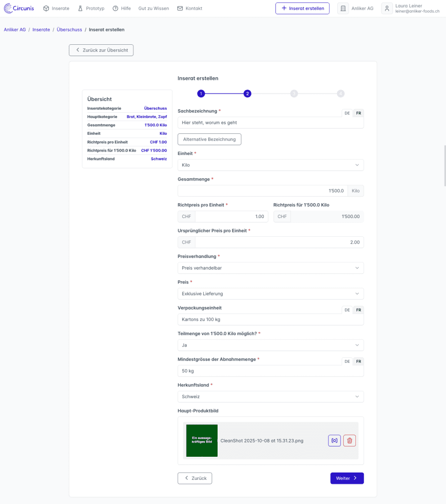Open Gut zu Wissen in navigation
The height and width of the screenshot is (504, 446).
click(154, 8)
